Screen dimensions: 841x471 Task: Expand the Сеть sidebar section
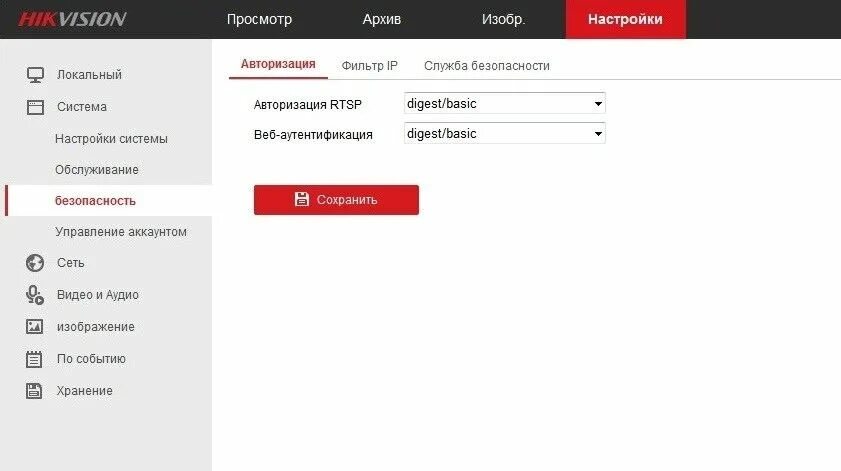(70, 263)
